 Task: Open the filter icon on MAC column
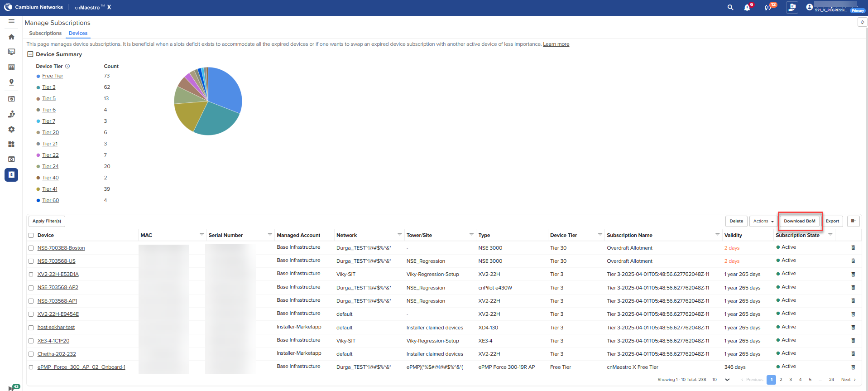[x=201, y=235]
